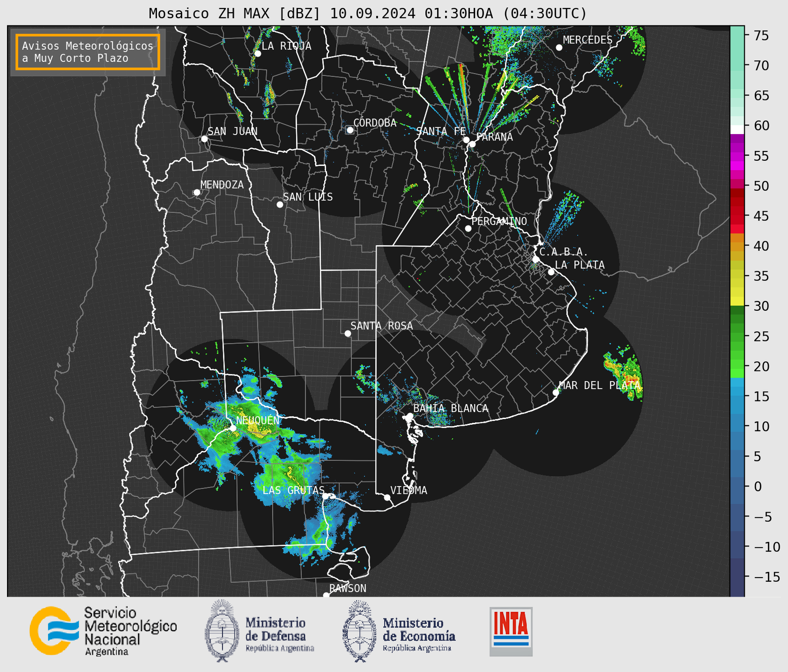
Task: Select the LAS GRUTAS city label
Action: 293,490
